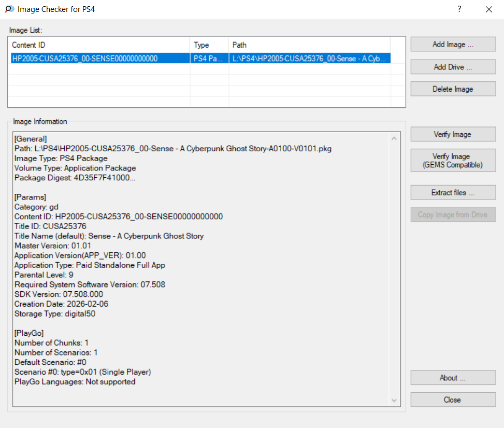Click the question mark help button

(459, 9)
